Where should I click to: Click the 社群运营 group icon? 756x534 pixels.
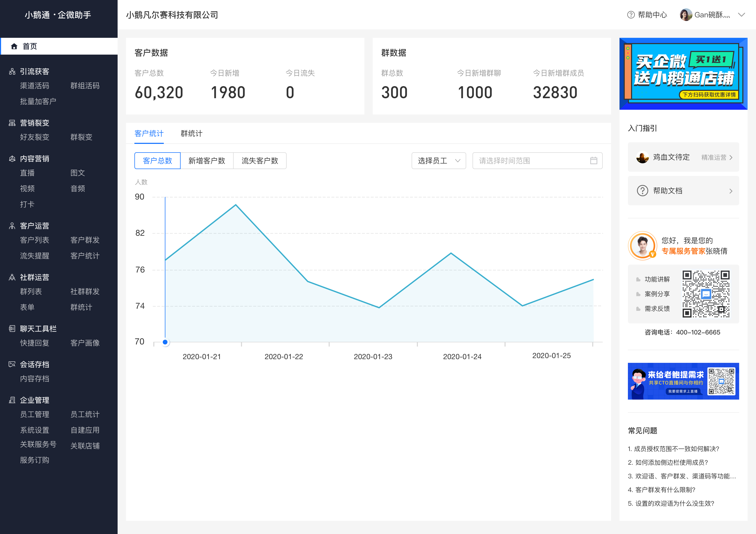click(x=12, y=277)
